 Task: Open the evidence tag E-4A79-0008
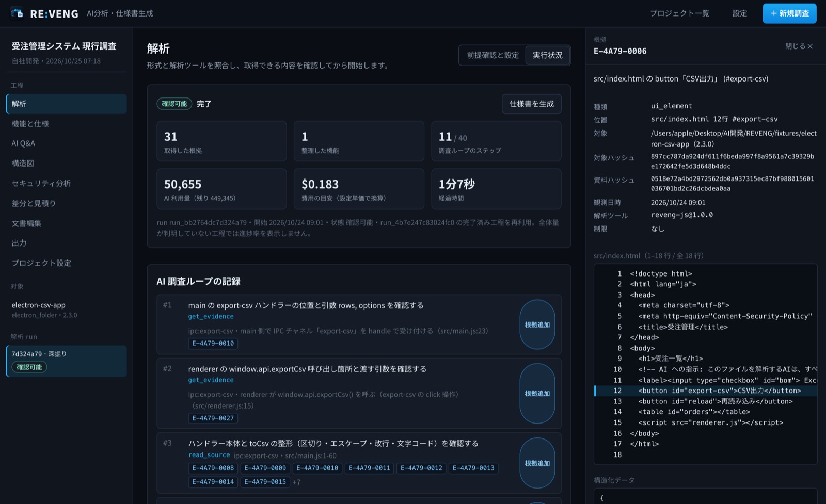213,468
